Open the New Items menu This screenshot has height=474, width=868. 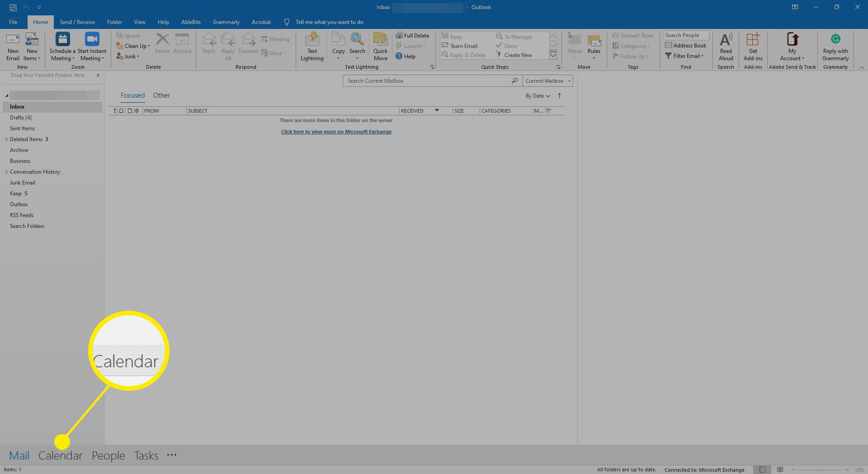tap(32, 47)
